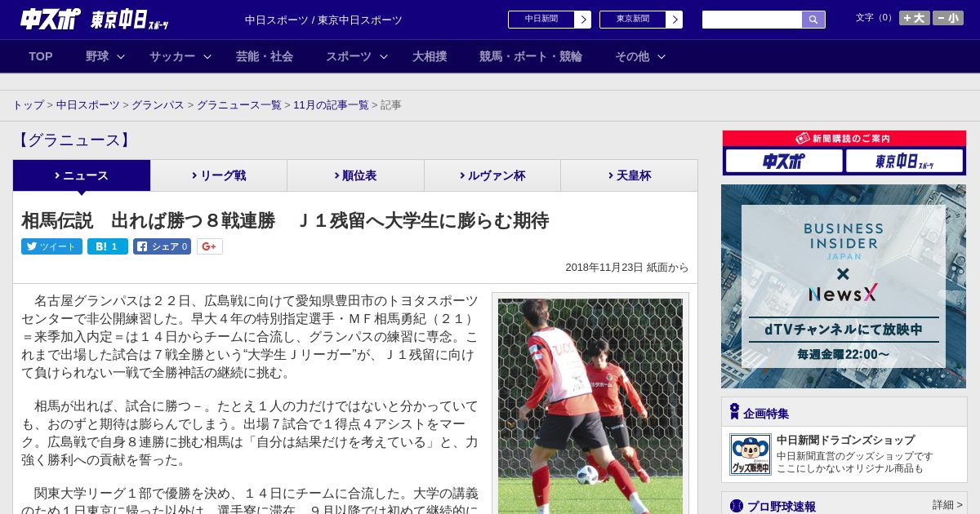Share with the Google+ button
This screenshot has width=980, height=514.
click(x=209, y=246)
